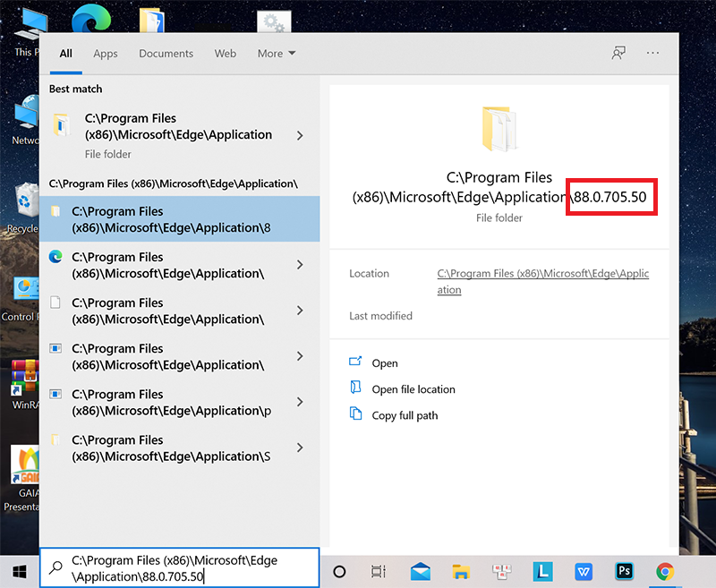
Task: Switch to the All search tab
Action: pyautogui.click(x=65, y=54)
